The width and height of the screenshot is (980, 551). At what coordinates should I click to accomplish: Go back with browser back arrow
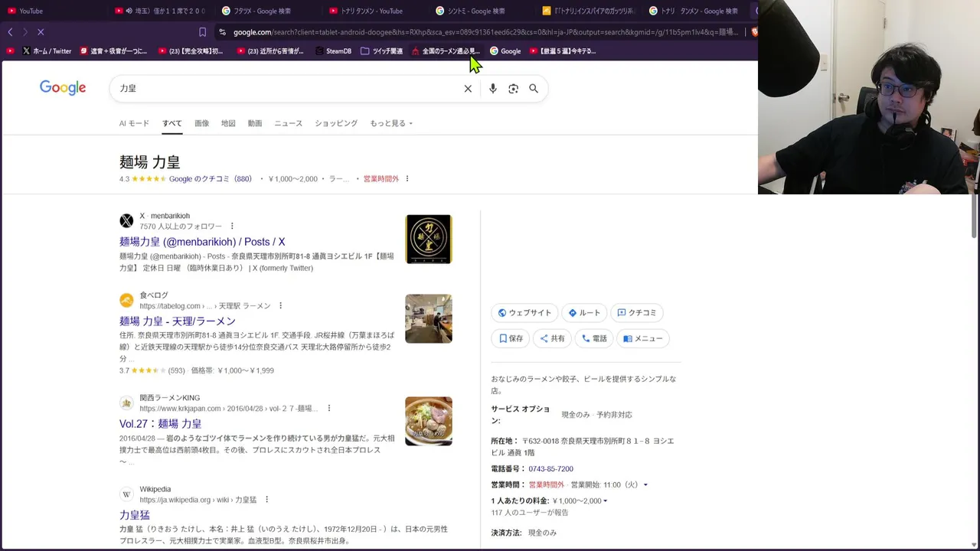(x=10, y=32)
